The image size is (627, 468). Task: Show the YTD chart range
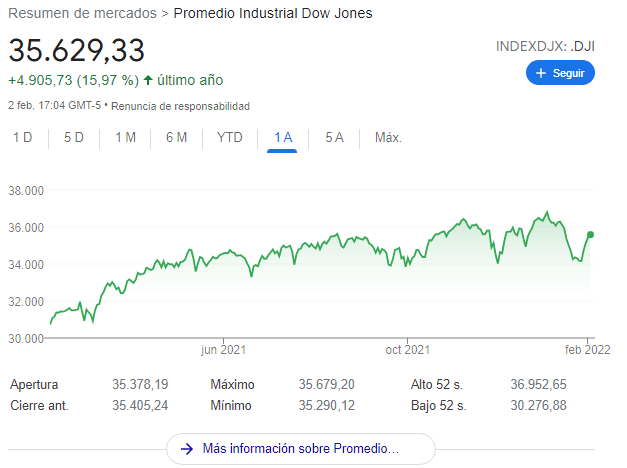tap(230, 137)
